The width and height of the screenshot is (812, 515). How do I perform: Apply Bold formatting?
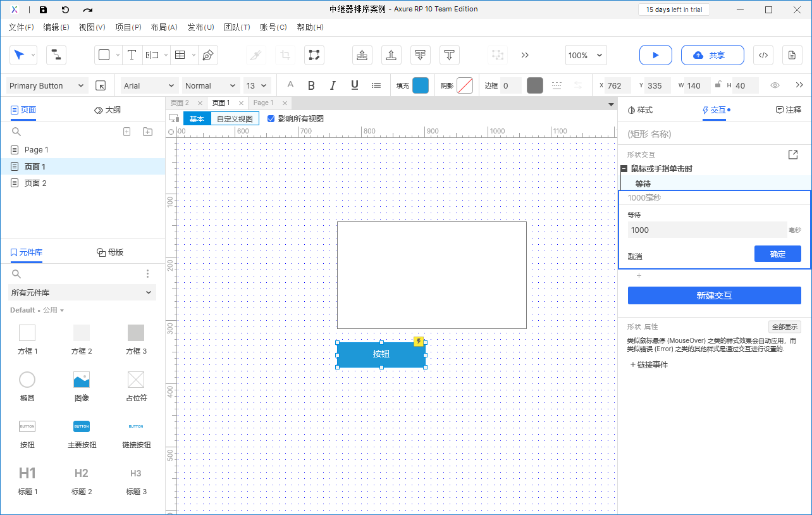(x=311, y=85)
